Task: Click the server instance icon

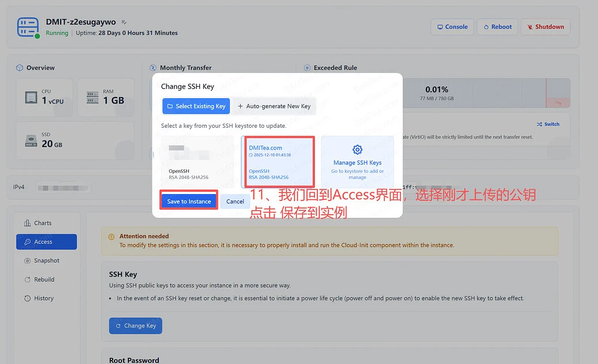Action: coord(28,27)
